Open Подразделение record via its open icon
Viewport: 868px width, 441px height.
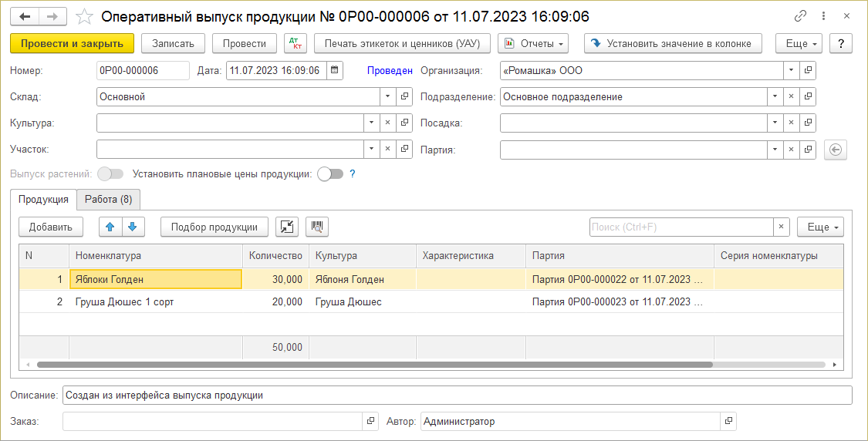click(x=808, y=96)
